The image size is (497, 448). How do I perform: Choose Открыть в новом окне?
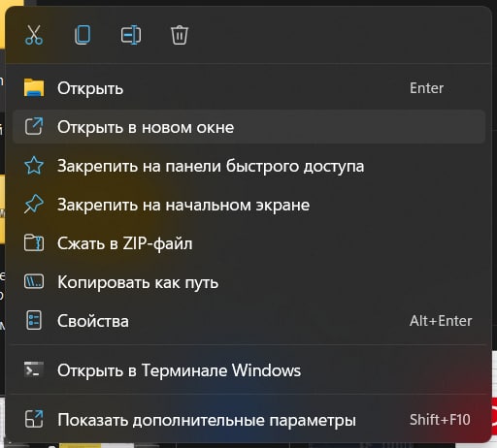[248, 127]
